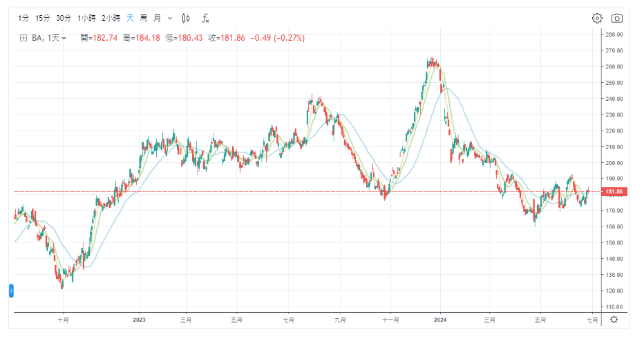Click the bottom-right axis settings gear
Screen dimensions: 644x339
click(614, 320)
